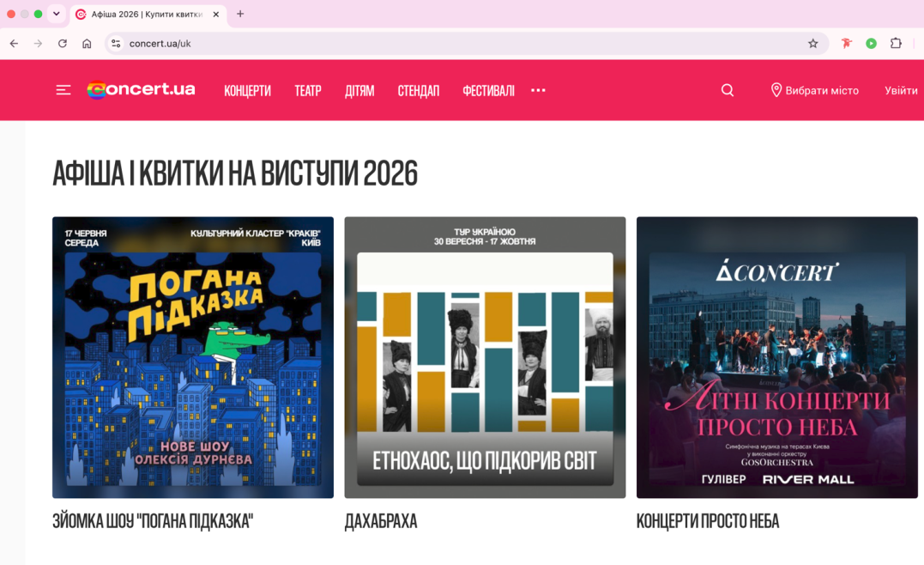Click heading Афіша і квитки на виступи 2026

click(235, 173)
